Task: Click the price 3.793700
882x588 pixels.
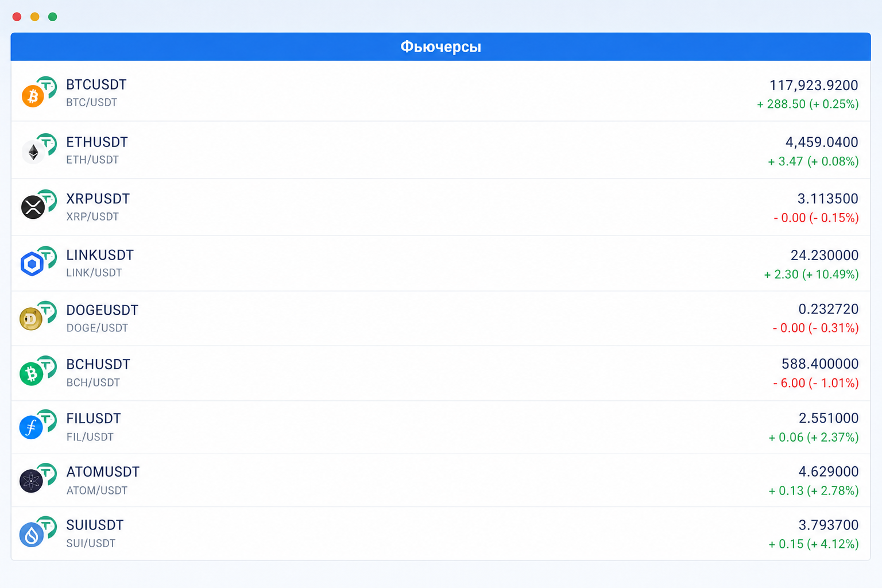Action: pyautogui.click(x=829, y=525)
